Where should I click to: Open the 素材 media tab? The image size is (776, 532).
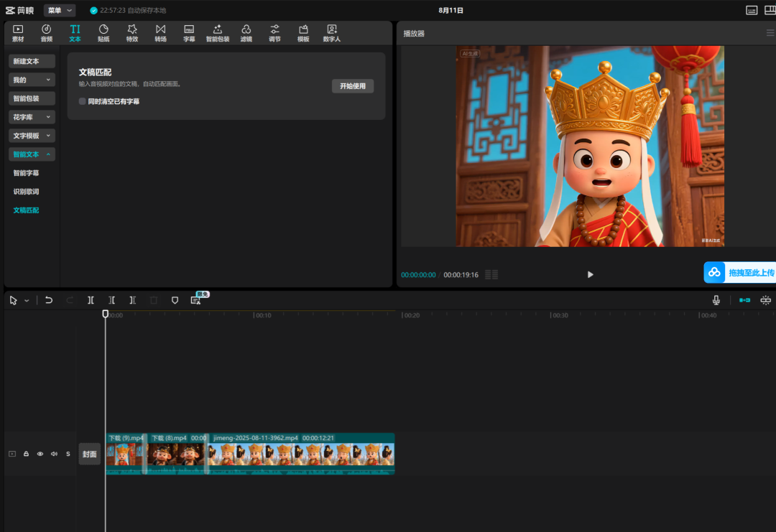tap(18, 33)
